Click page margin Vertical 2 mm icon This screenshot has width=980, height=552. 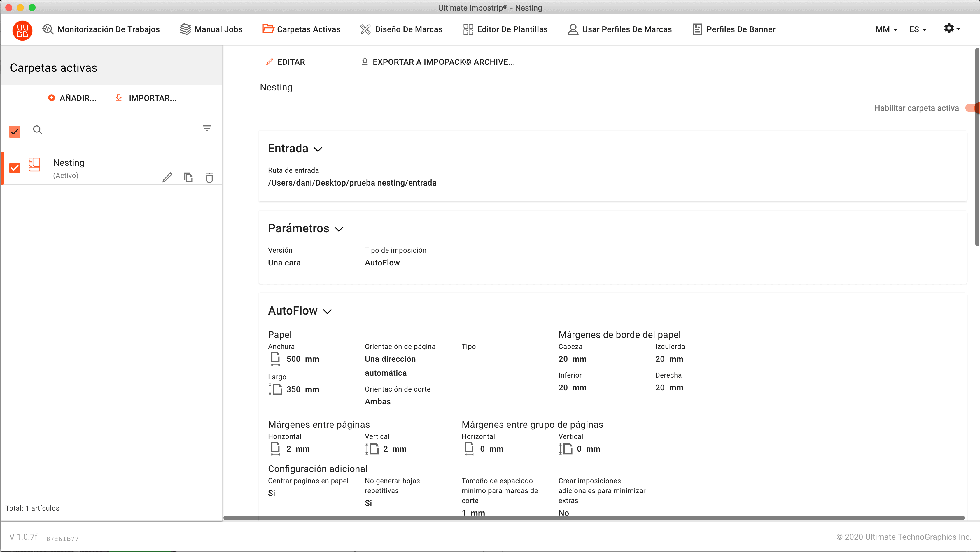372,449
